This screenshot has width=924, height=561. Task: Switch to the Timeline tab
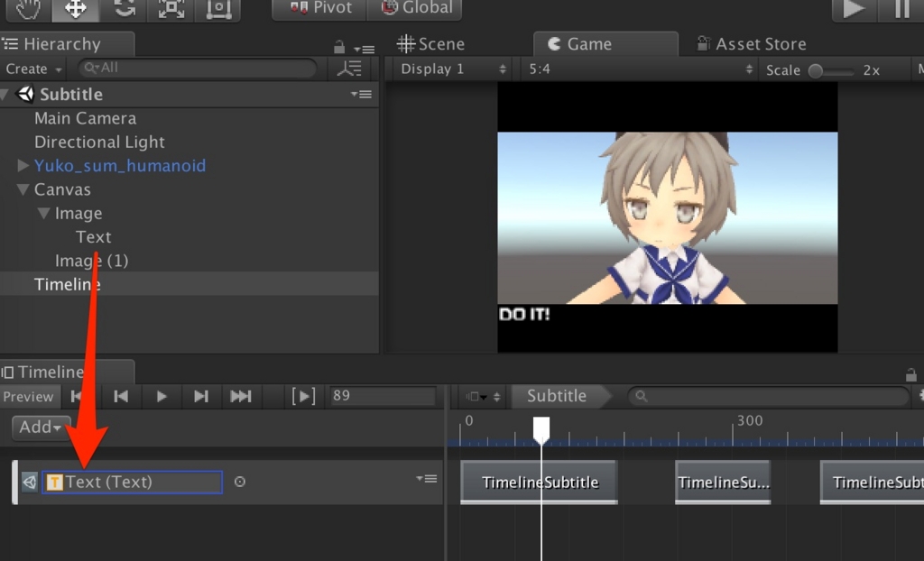click(67, 372)
